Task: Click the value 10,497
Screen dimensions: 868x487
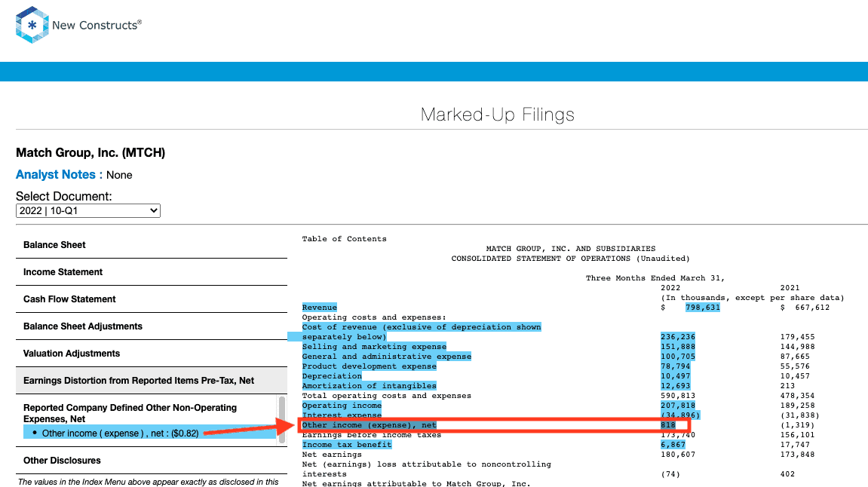Action: coord(676,376)
